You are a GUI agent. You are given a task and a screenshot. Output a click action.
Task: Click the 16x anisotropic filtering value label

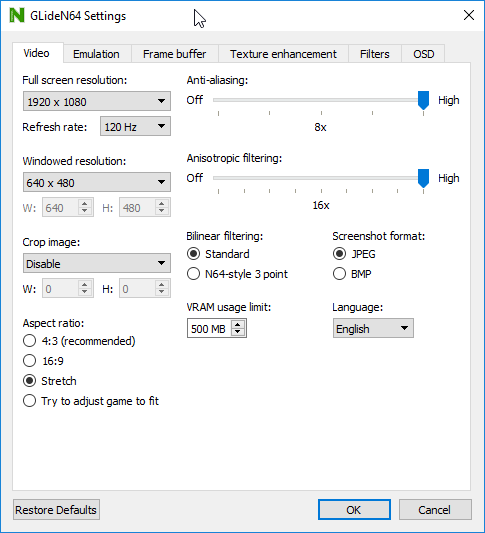pyautogui.click(x=321, y=205)
